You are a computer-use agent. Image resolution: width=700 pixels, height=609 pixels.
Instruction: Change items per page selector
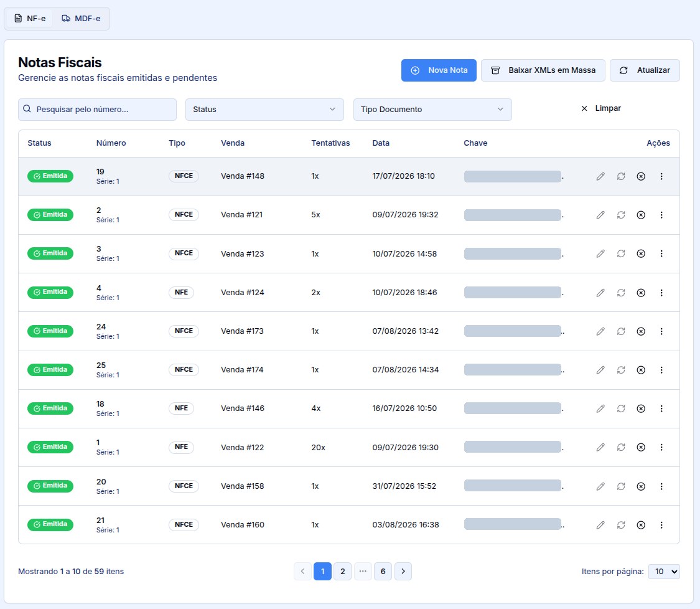point(664,572)
